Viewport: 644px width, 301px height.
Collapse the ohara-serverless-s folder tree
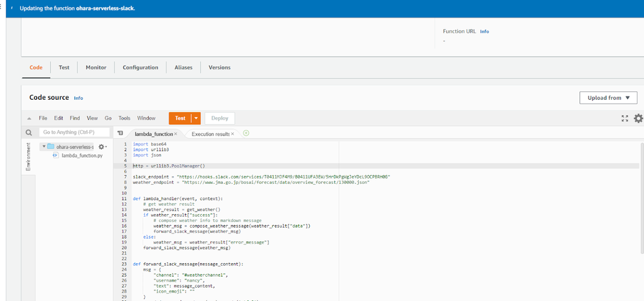44,147
